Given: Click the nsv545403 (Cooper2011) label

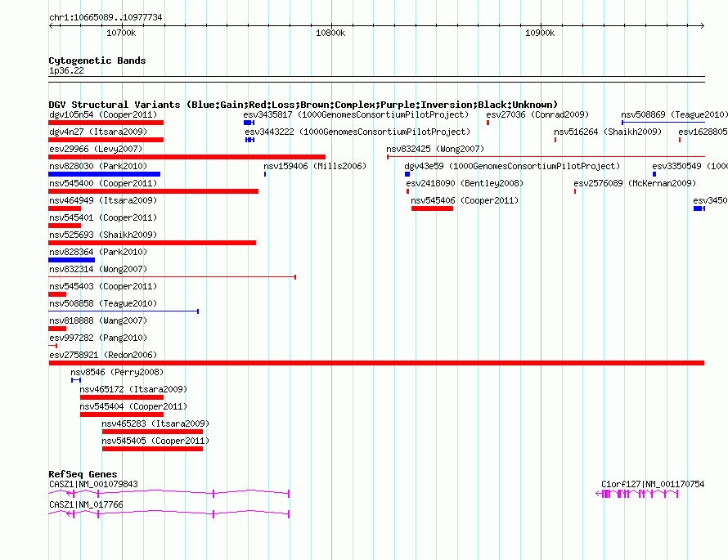Looking at the screenshot, I should (103, 286).
